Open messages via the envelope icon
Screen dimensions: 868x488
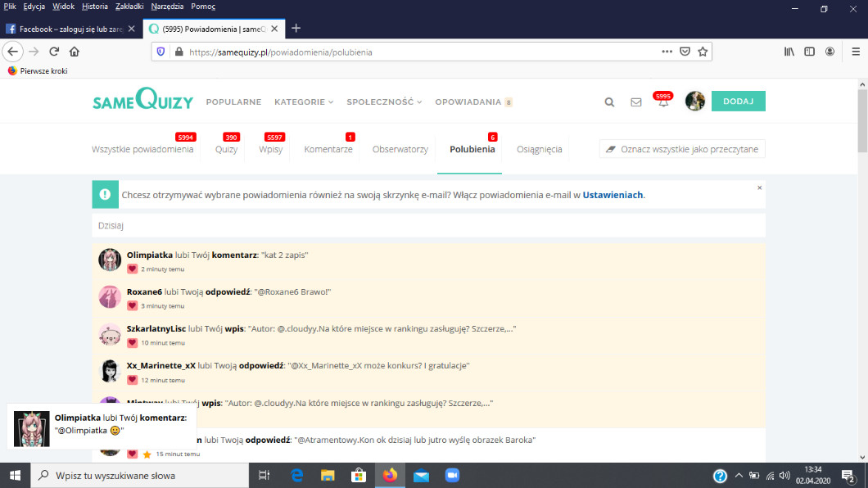635,102
